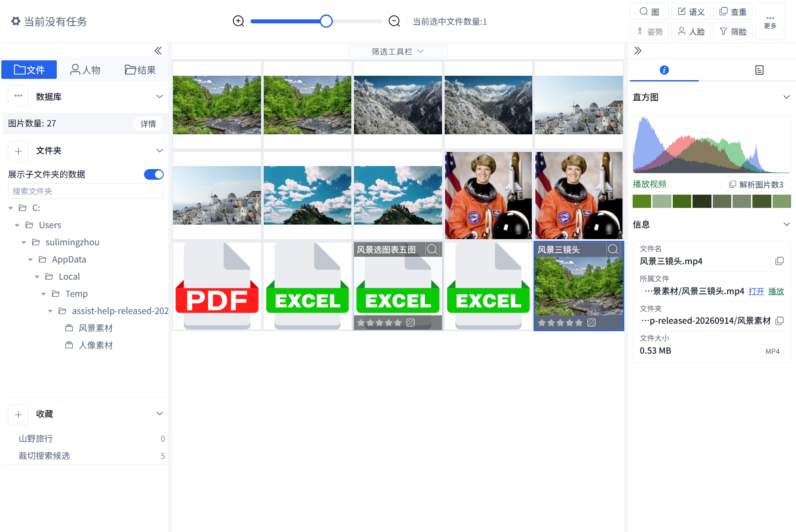Image resolution: width=796 pixels, height=532 pixels.
Task: Collapse the 数据库 section chevron
Action: pyautogui.click(x=160, y=96)
